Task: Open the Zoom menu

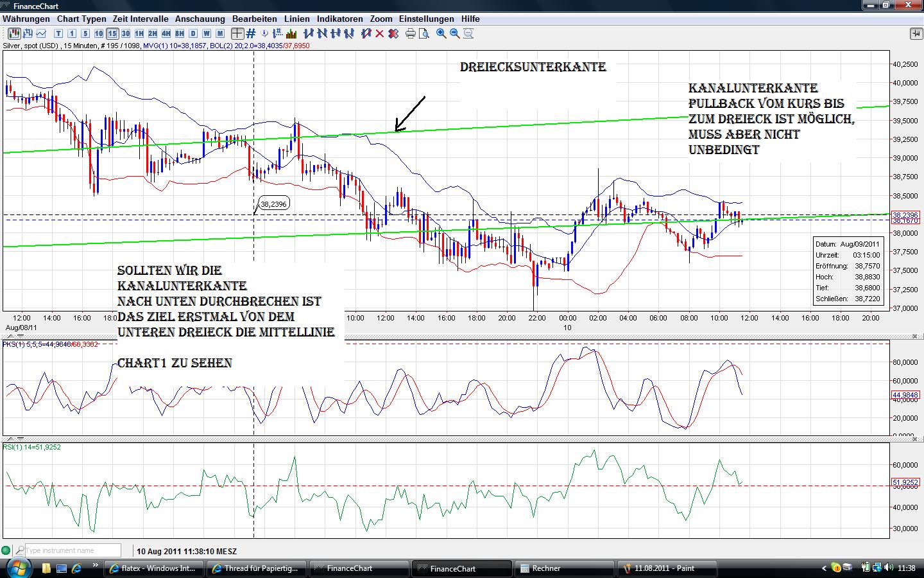Action: coord(381,19)
